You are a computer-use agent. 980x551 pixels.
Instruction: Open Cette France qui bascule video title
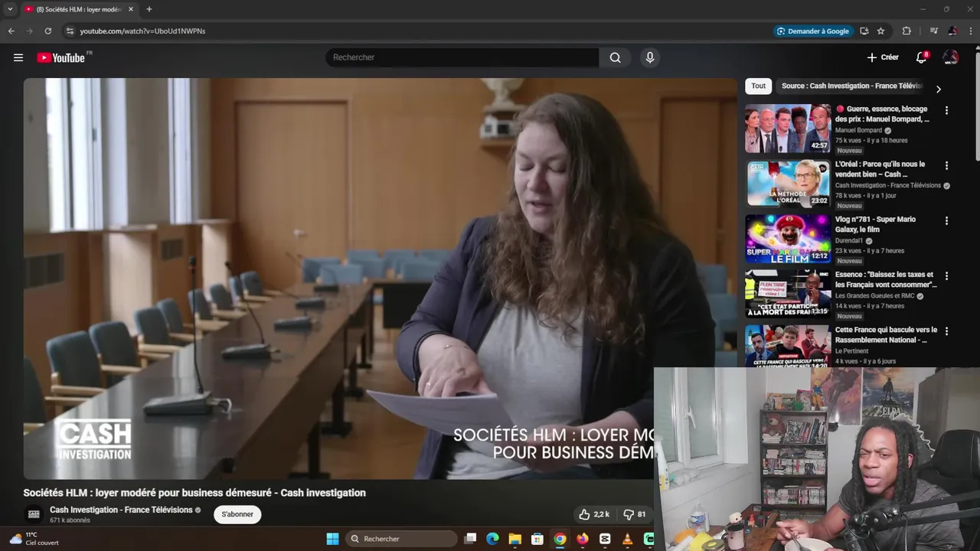pyautogui.click(x=886, y=334)
